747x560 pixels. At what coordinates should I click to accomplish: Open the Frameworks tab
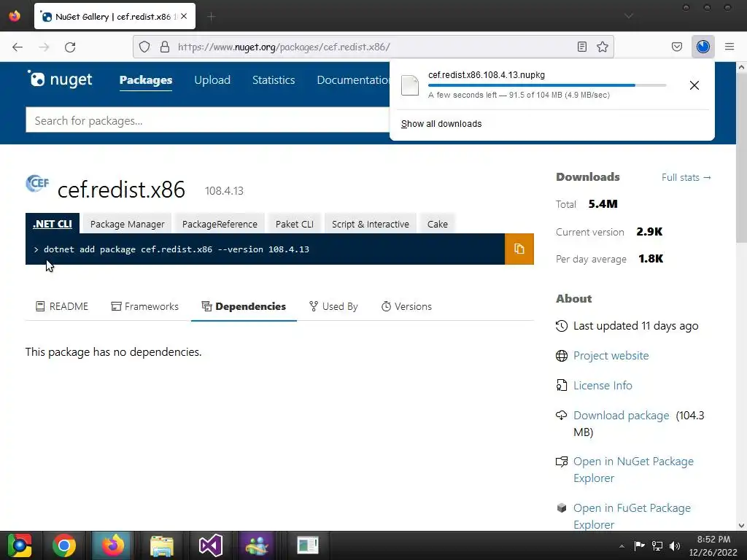145,306
